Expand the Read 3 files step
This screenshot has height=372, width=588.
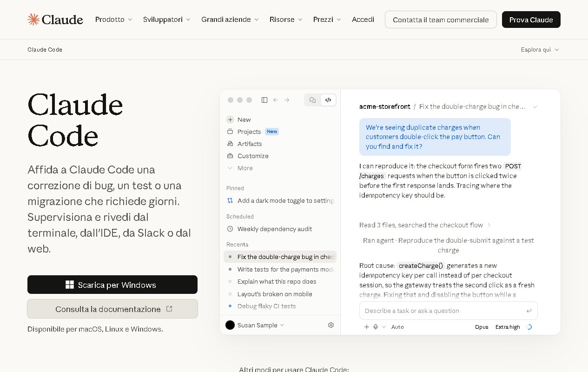pos(425,225)
